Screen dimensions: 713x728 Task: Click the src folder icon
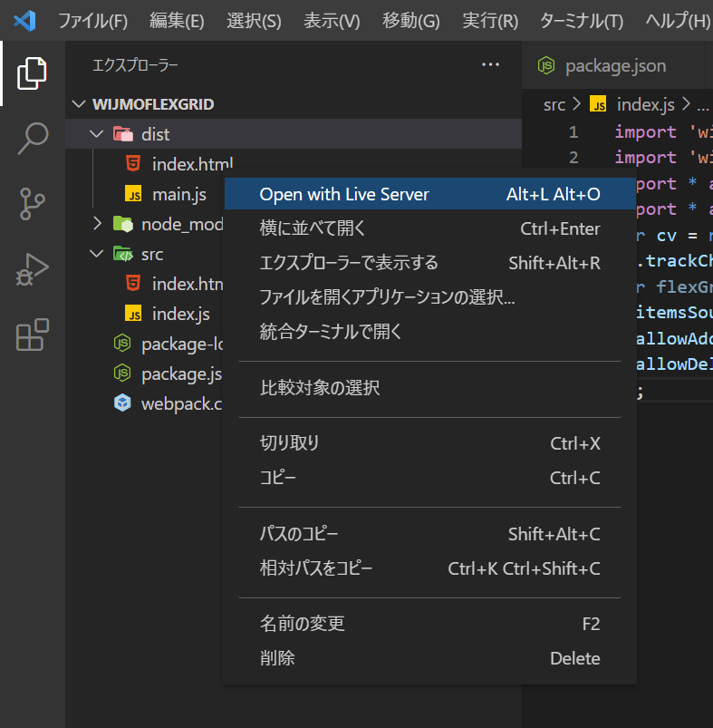[x=123, y=254]
